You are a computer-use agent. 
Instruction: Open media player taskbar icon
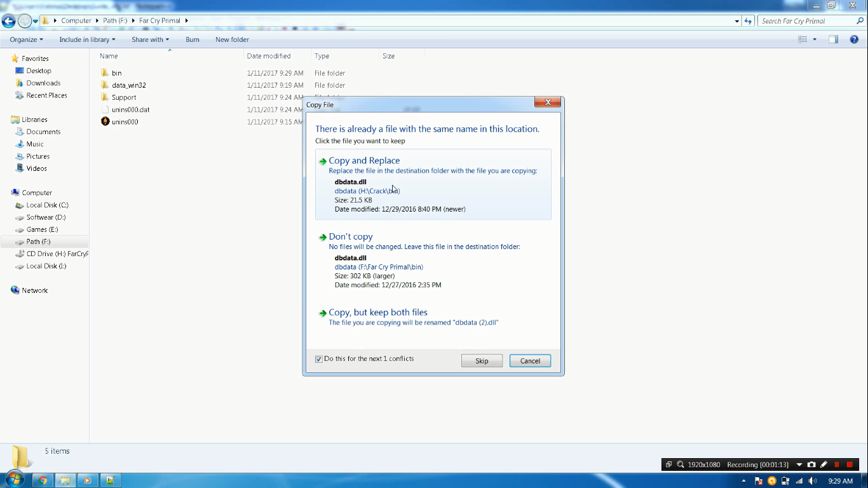(x=88, y=480)
